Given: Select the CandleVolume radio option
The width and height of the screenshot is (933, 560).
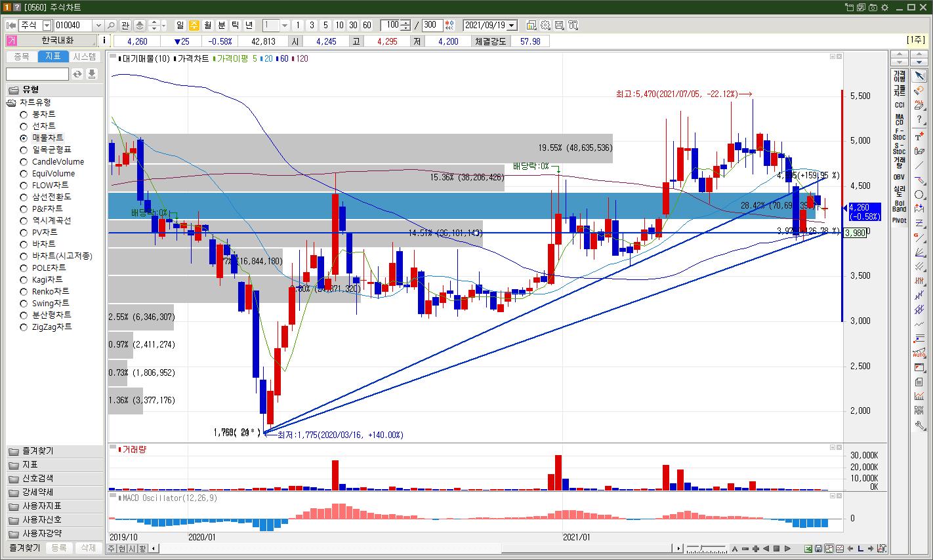Looking at the screenshot, I should tap(24, 162).
